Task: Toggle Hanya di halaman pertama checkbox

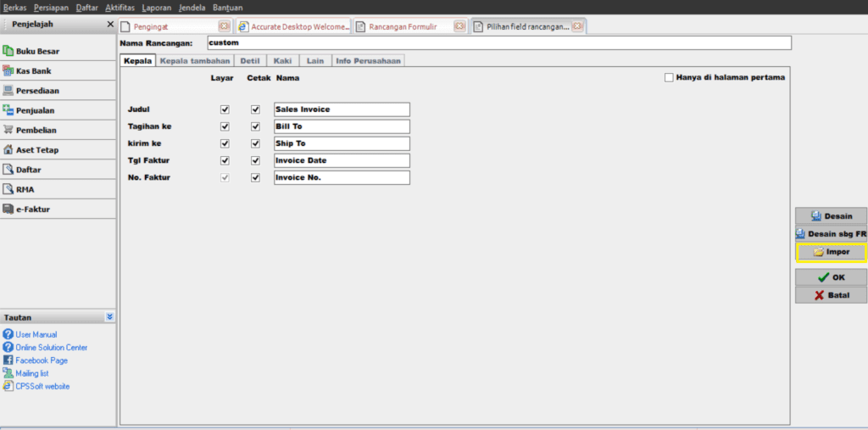Action: click(x=670, y=78)
